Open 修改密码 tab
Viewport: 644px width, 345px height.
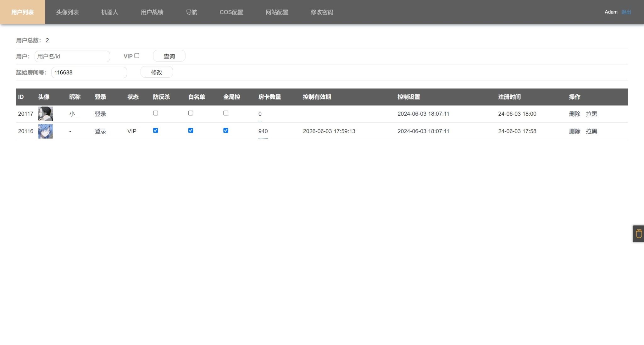coord(322,12)
